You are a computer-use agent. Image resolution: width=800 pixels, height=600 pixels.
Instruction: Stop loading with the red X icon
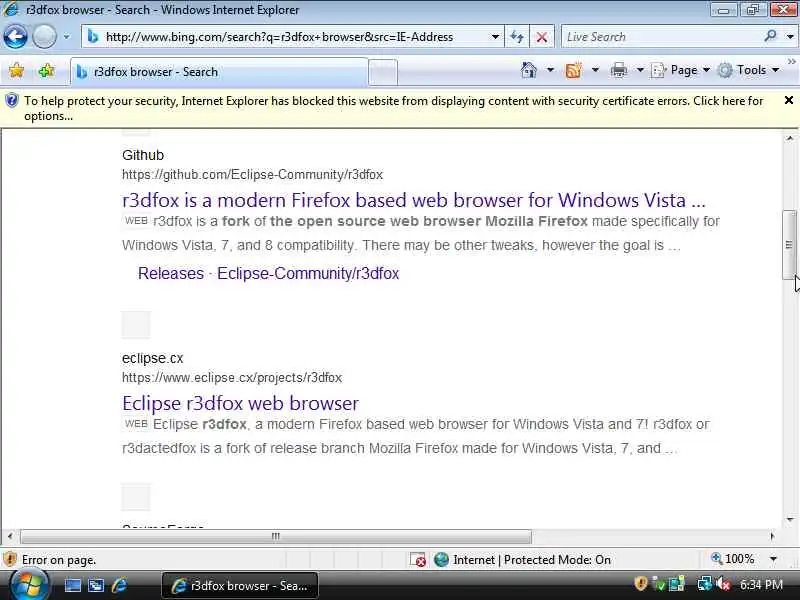pos(542,37)
